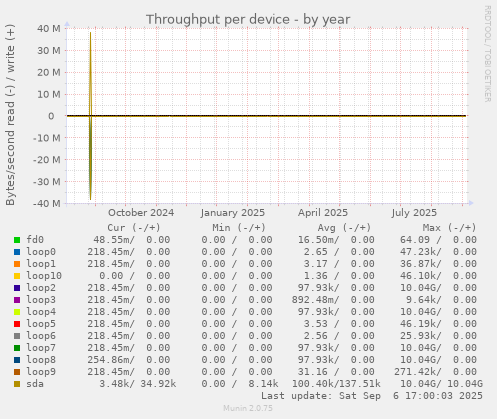Viewport: 497px width, 419px height.
Task: Click the loop4 lime legend swatch
Action: coord(17,312)
